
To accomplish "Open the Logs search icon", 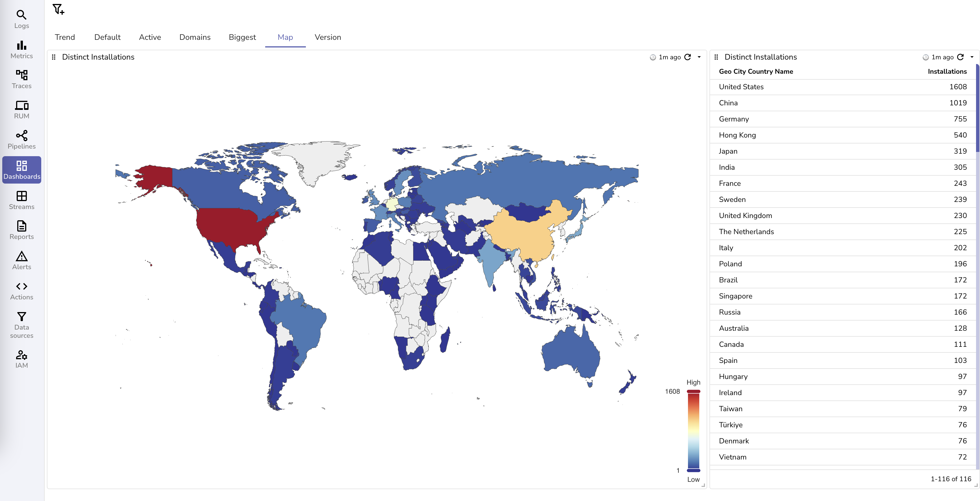I will tap(21, 15).
